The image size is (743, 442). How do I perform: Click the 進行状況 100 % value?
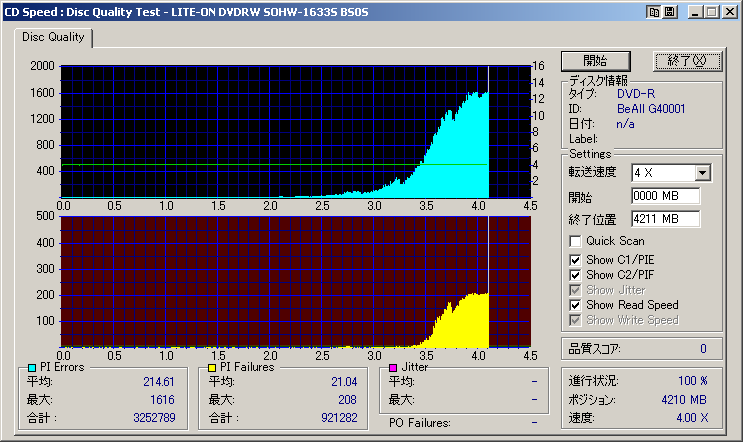click(693, 381)
